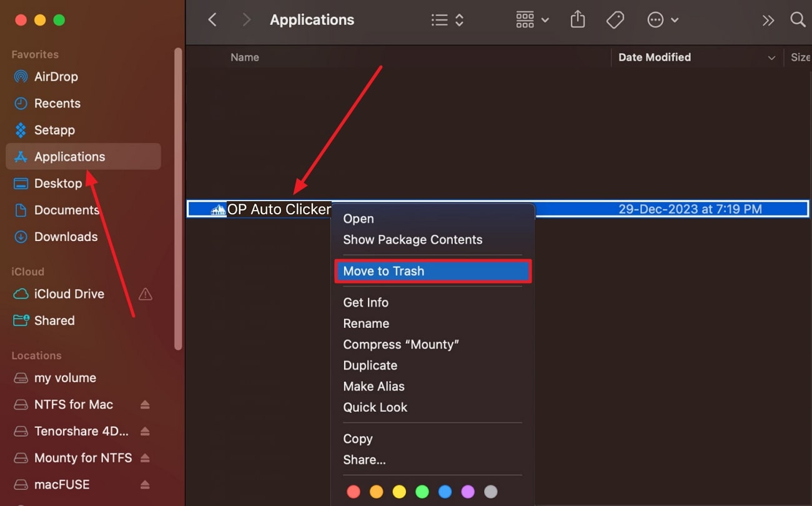Open the ellipsis Action menu icon
The image size is (812, 506).
(655, 20)
